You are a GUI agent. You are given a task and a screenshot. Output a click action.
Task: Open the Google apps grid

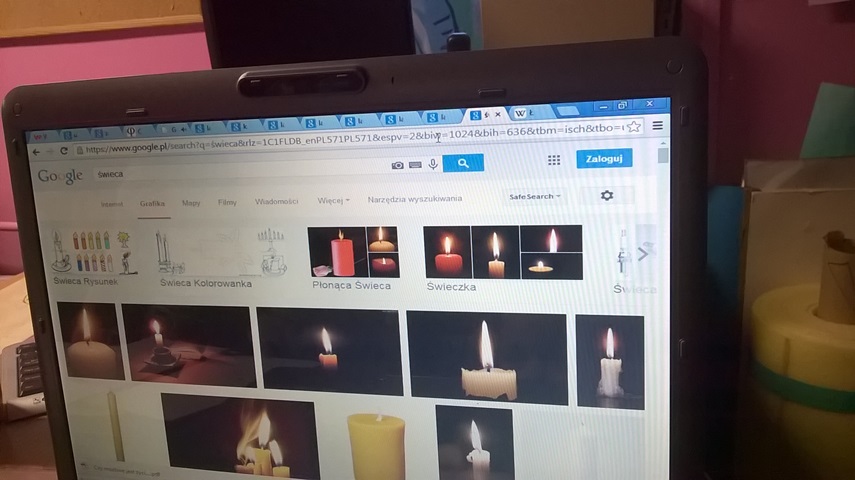[x=554, y=160]
